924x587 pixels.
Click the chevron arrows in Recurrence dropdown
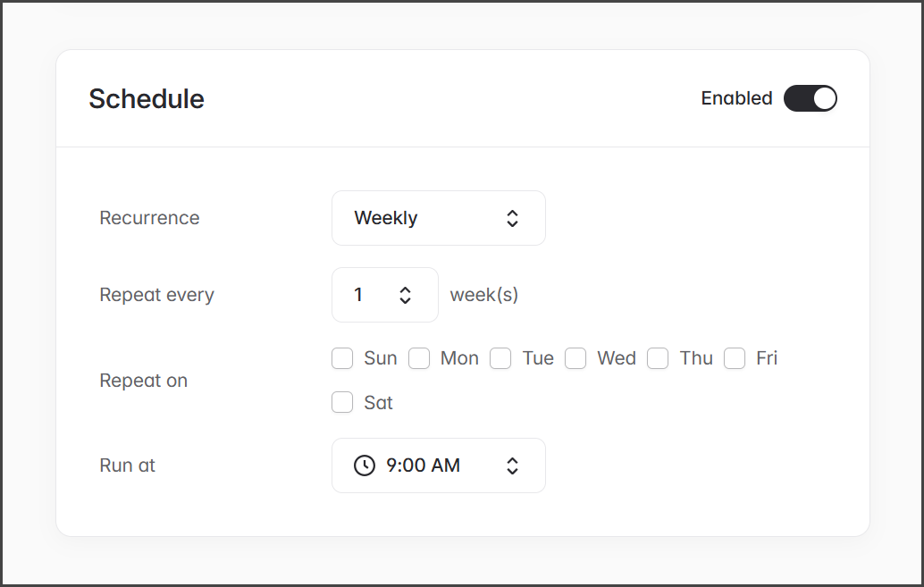pos(512,218)
